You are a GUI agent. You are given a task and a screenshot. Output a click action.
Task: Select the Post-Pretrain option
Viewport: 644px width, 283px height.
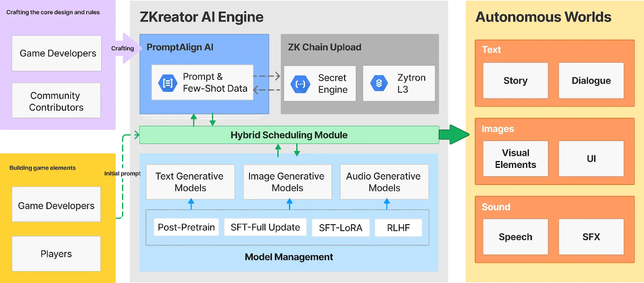pyautogui.click(x=186, y=227)
